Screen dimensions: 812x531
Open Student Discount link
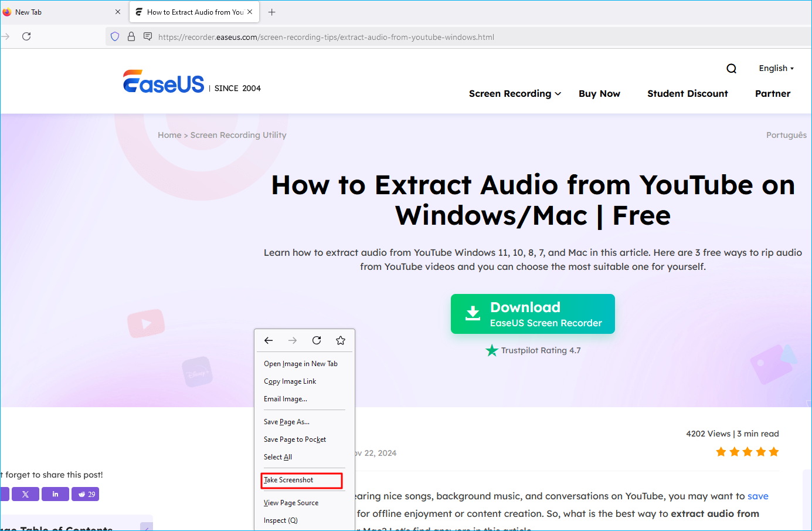[x=688, y=93]
